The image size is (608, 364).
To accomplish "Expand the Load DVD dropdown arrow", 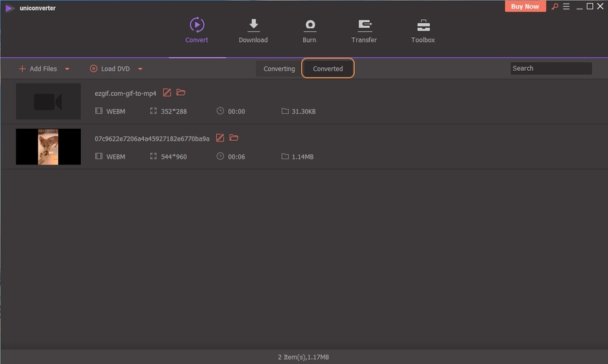I will [140, 69].
